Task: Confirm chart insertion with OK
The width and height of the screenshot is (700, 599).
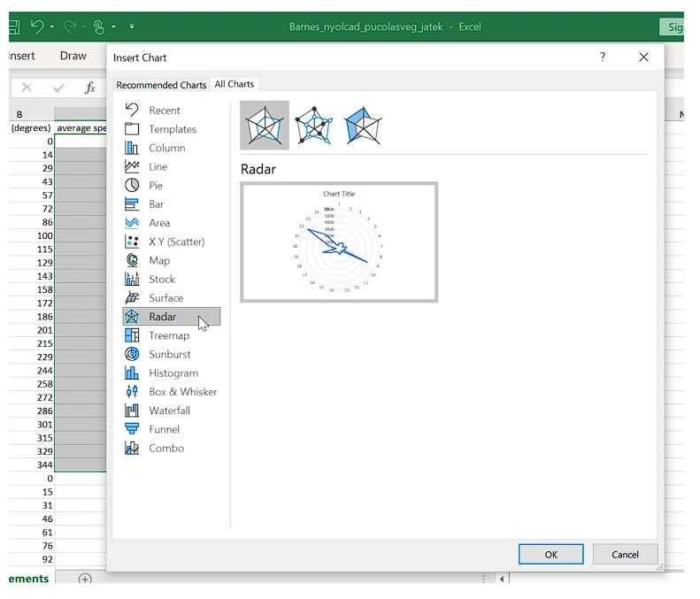Action: [x=550, y=555]
